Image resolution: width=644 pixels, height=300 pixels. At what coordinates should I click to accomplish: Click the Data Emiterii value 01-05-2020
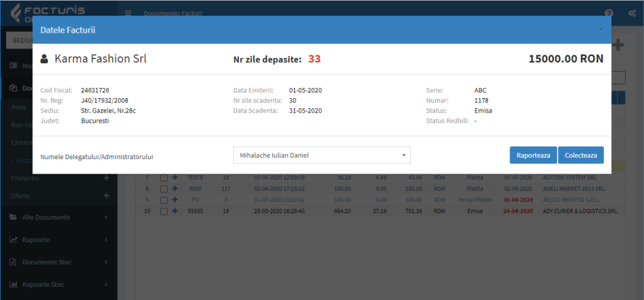click(306, 90)
